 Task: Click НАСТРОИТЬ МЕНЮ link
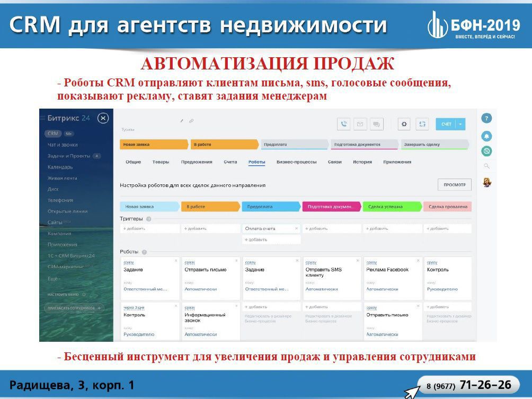[x=63, y=294]
